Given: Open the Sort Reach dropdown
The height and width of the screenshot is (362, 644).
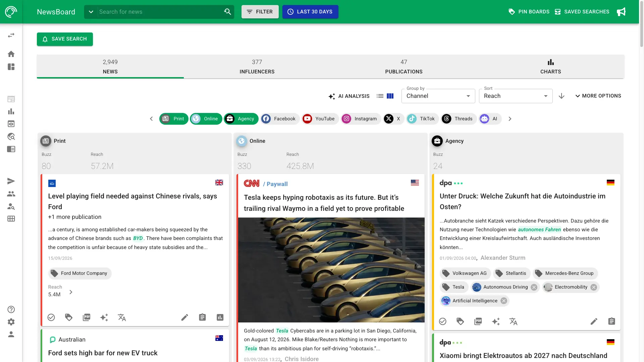Looking at the screenshot, I should tap(516, 96).
